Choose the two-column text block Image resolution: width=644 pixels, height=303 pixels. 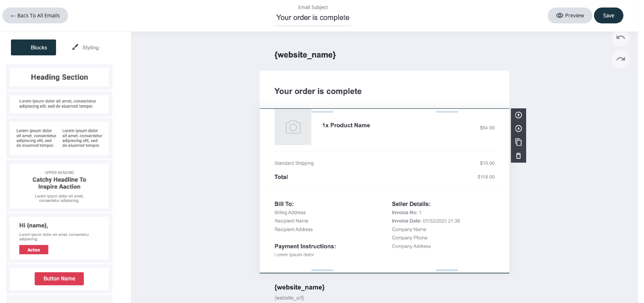tap(59, 138)
